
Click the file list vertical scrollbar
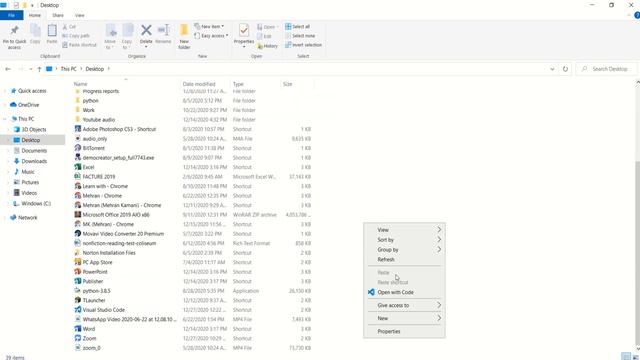click(637, 253)
